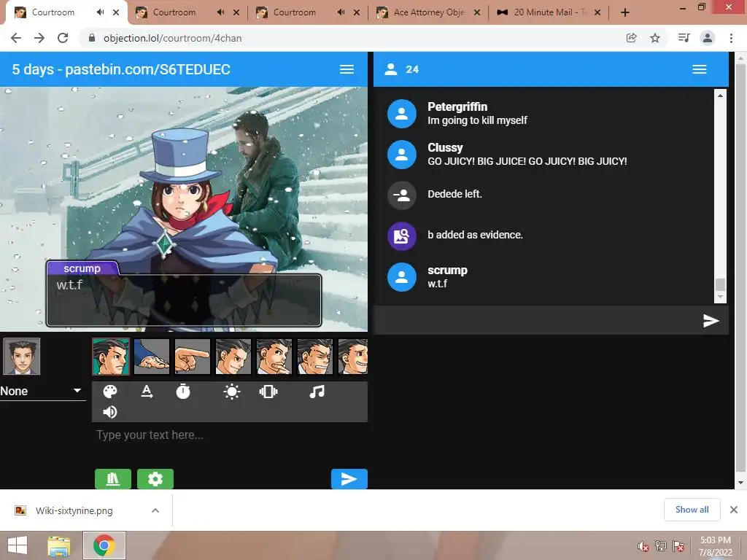Click the chat log scrollbar thumb
The image size is (747, 560).
point(720,284)
